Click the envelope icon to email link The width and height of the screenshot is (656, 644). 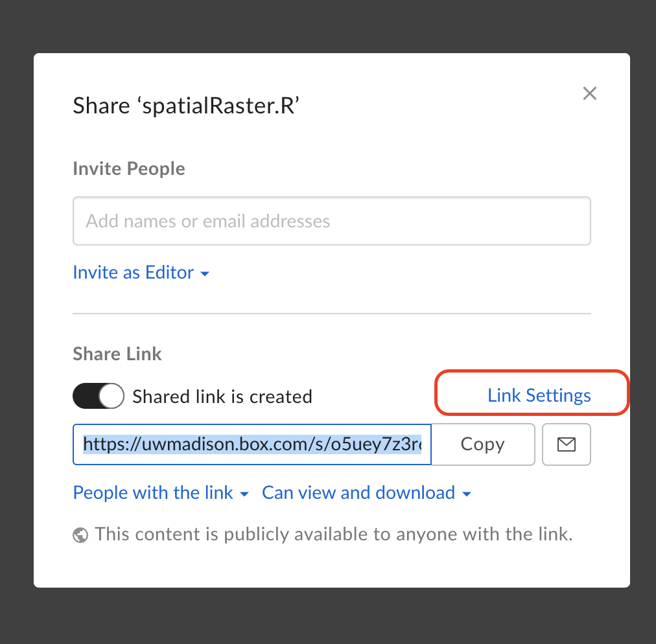click(567, 444)
